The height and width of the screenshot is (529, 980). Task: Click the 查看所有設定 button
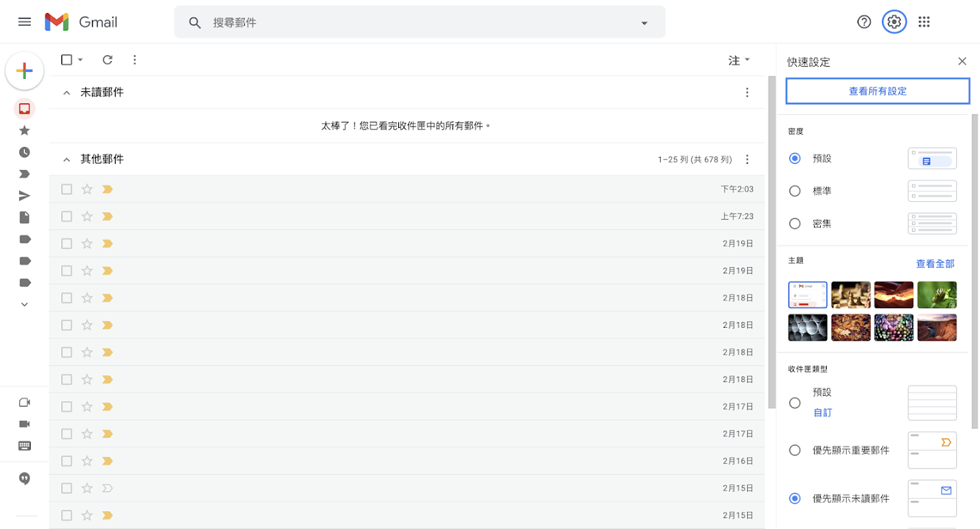878,91
